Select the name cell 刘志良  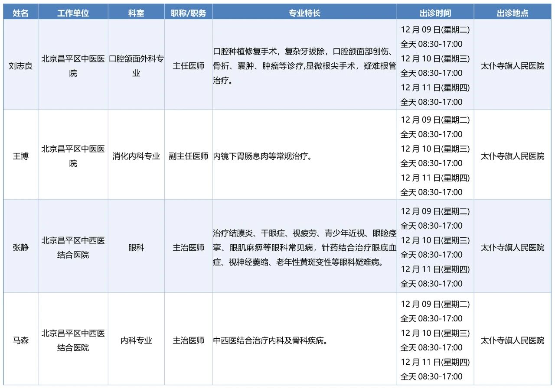[x=21, y=66]
